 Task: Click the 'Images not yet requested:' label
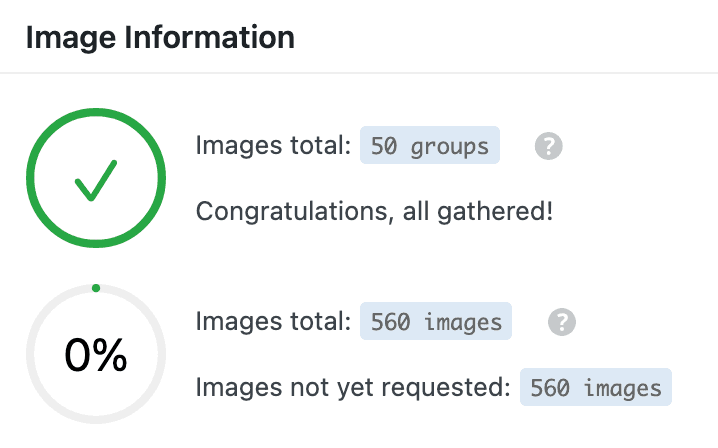[x=352, y=387]
